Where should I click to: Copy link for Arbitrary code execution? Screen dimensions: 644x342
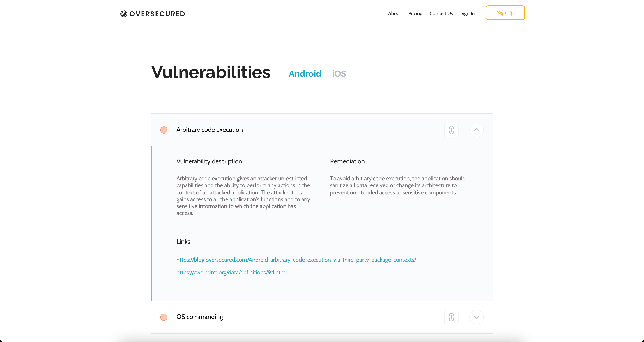coord(451,130)
